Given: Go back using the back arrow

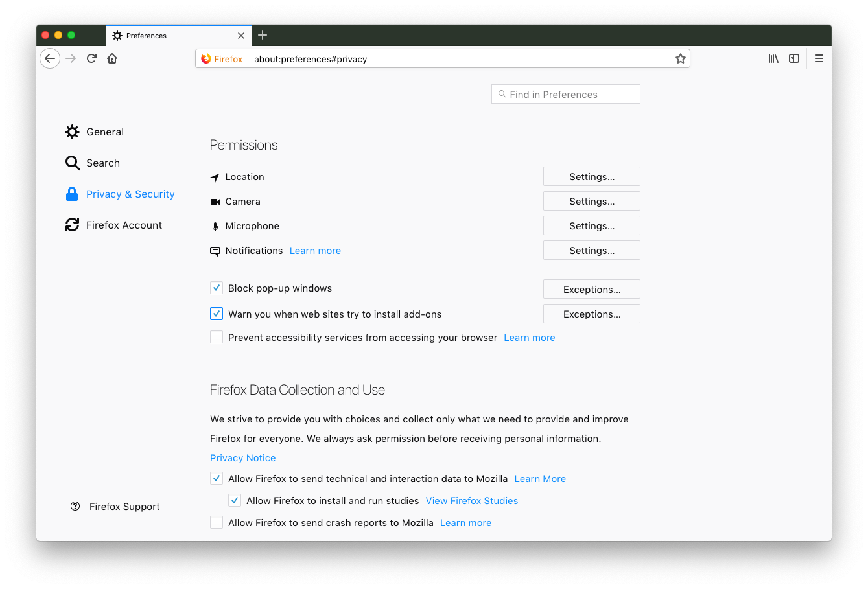Looking at the screenshot, I should [x=50, y=58].
